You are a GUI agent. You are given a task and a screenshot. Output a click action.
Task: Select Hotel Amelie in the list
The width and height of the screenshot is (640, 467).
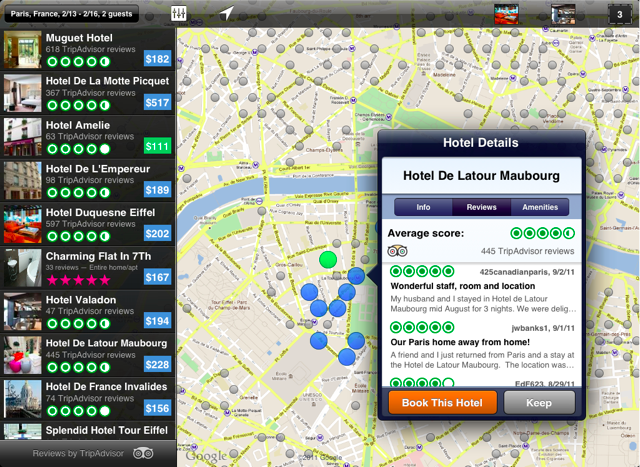click(x=88, y=137)
